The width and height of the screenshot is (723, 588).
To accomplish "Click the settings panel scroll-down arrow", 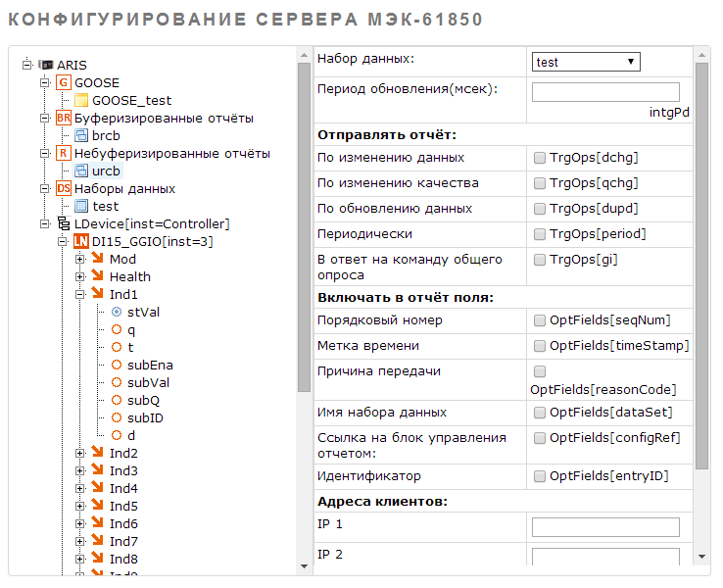I will tap(701, 557).
